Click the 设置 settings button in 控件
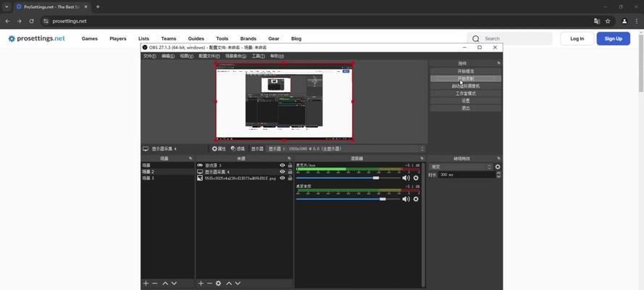Screen dimensions: 644x290 [466, 101]
